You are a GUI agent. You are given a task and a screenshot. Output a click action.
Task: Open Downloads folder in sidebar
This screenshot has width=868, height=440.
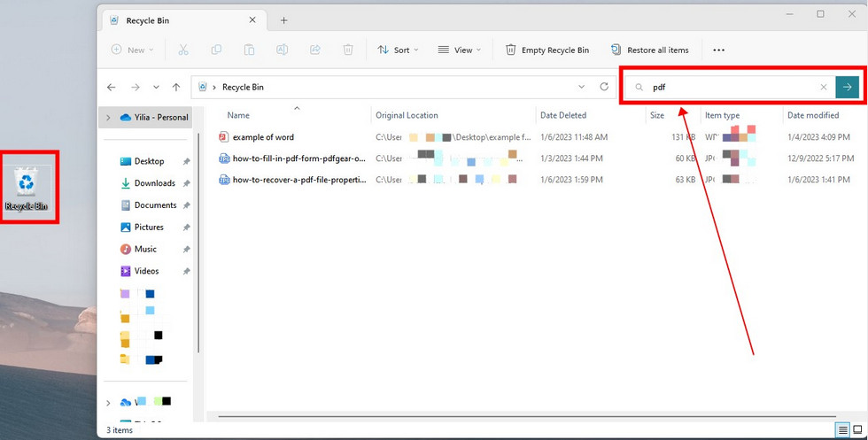coord(154,183)
